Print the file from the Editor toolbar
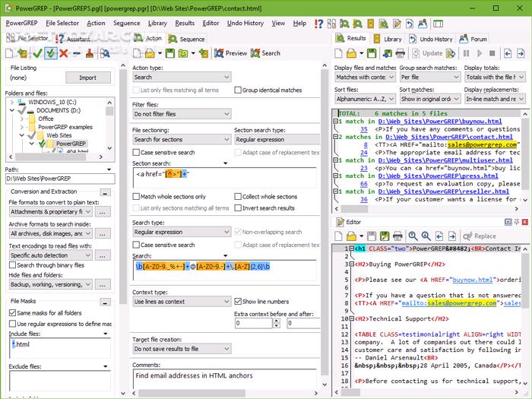532x399 pixels. coord(397,236)
